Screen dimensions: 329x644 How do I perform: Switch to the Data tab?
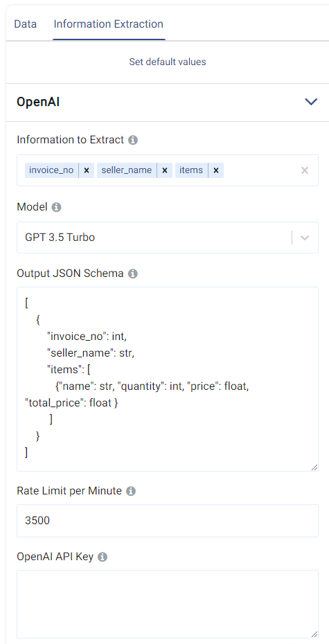coord(25,24)
